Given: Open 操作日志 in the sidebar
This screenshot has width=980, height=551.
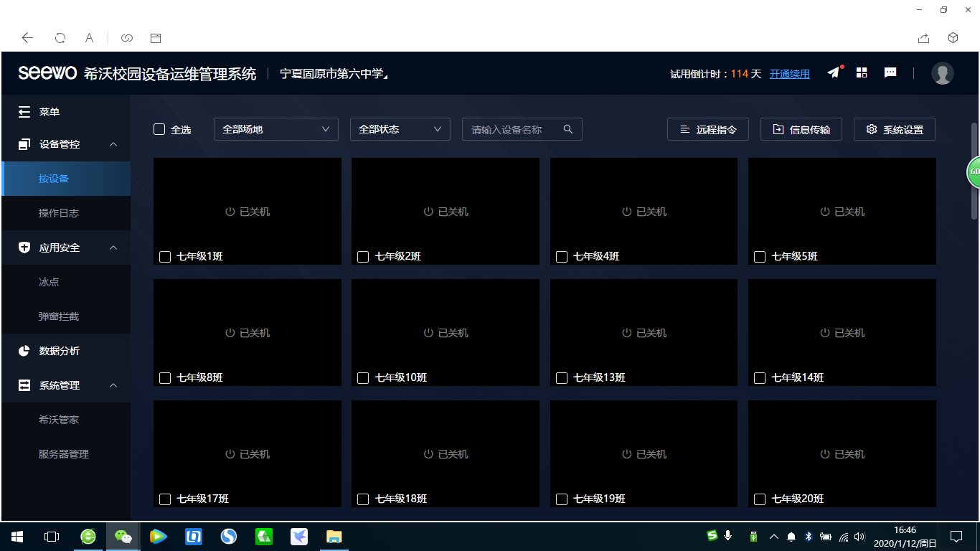Looking at the screenshot, I should 59,213.
